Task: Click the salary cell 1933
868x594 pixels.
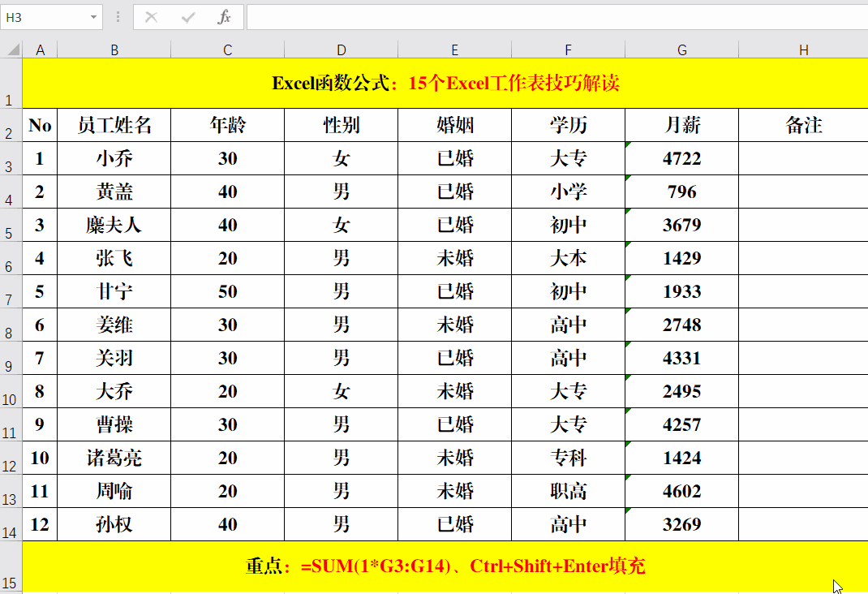Action: pos(681,291)
